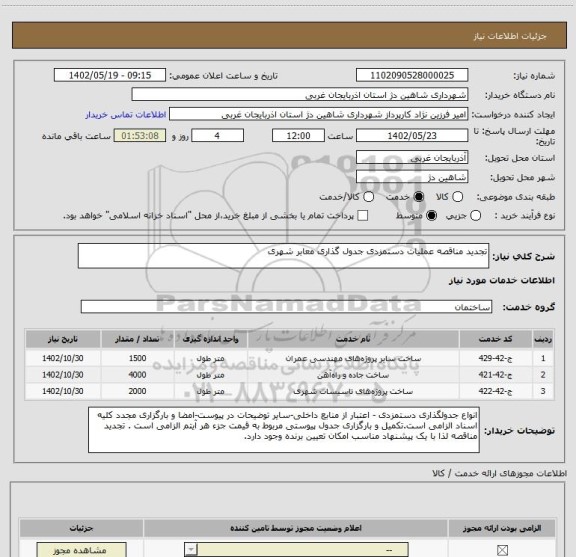The width and height of the screenshot is (576, 557).
Task: Open اطلاعات تماس خریدار link
Action: tap(126, 115)
